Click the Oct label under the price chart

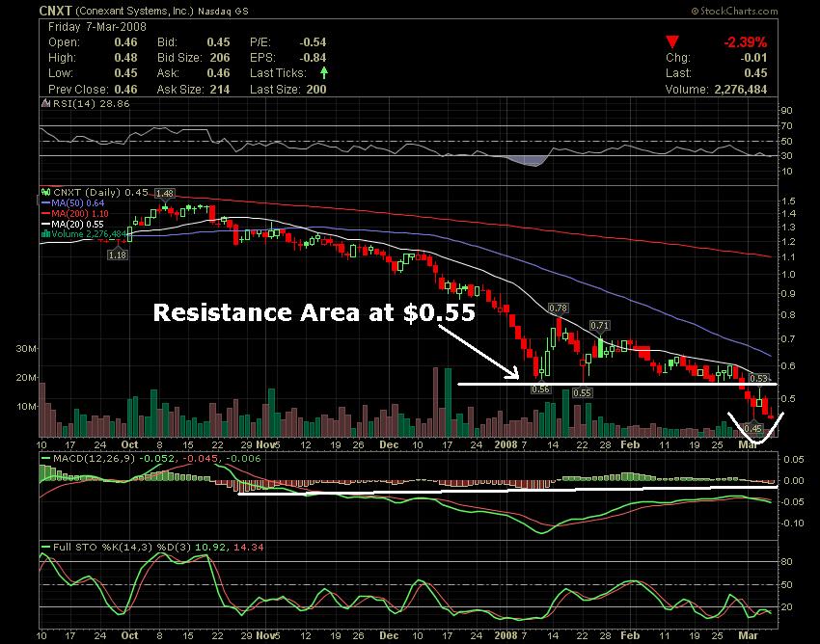pyautogui.click(x=129, y=444)
